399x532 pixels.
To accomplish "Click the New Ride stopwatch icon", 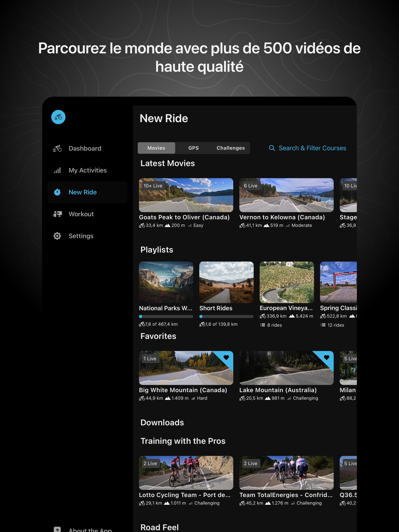I will (57, 192).
